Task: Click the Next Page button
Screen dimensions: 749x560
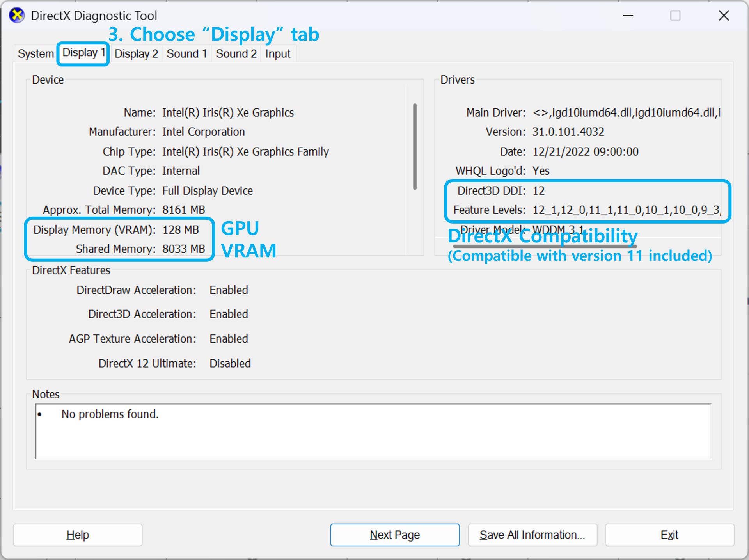Action: pos(394,535)
